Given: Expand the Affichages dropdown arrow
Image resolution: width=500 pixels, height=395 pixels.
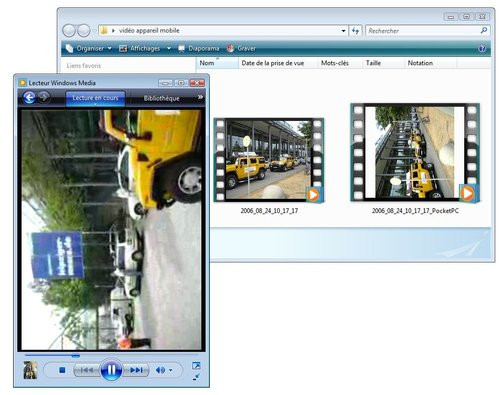Looking at the screenshot, I should [x=169, y=49].
